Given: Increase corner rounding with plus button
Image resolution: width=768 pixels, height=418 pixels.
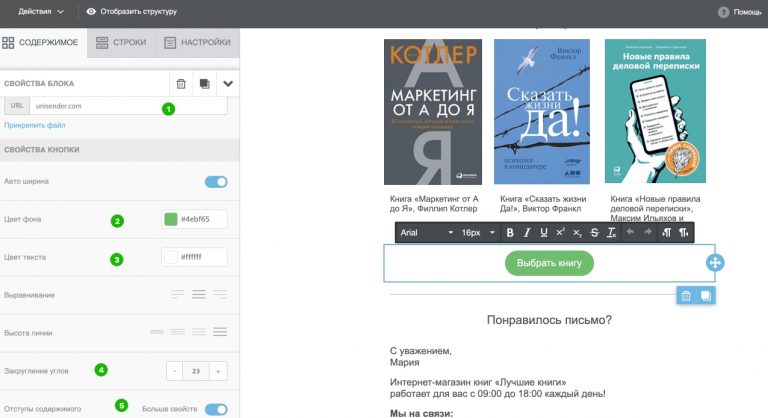Looking at the screenshot, I should [218, 371].
